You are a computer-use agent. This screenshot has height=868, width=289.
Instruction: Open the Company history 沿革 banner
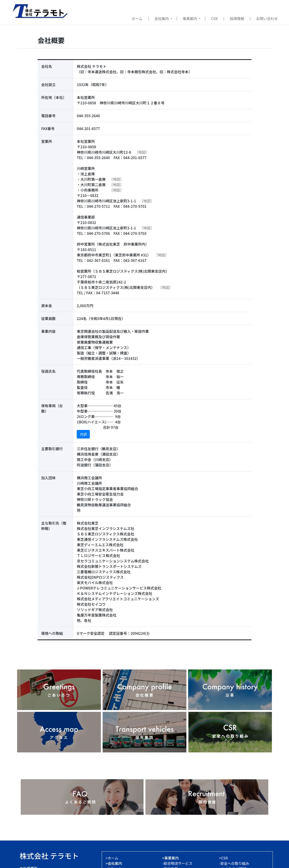tap(230, 690)
